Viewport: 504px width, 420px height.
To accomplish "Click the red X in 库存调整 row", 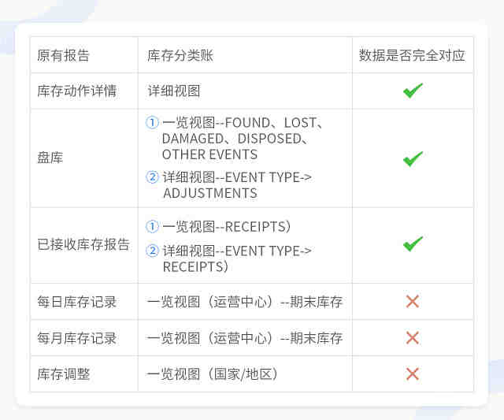I will pyautogui.click(x=413, y=374).
